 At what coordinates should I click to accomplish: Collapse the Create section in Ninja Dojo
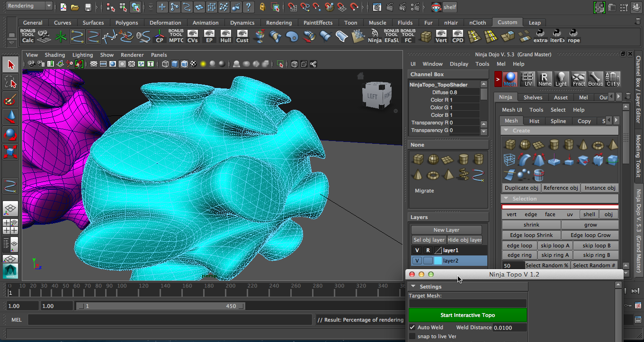point(506,131)
